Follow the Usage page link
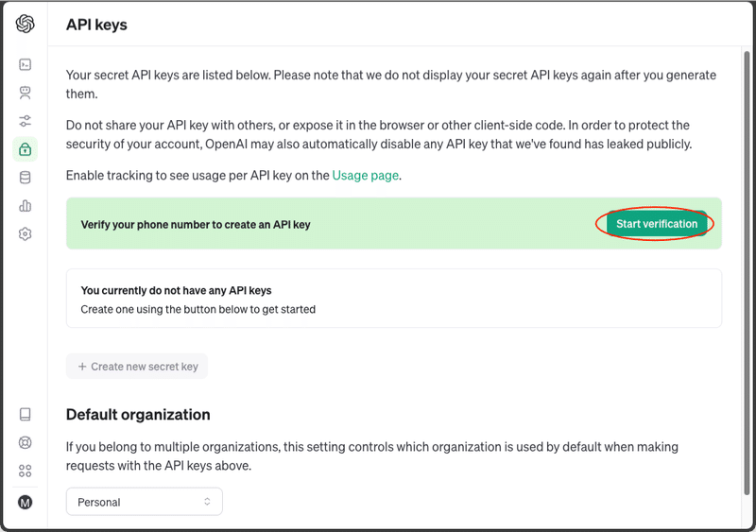The height and width of the screenshot is (532, 756). [x=365, y=175]
